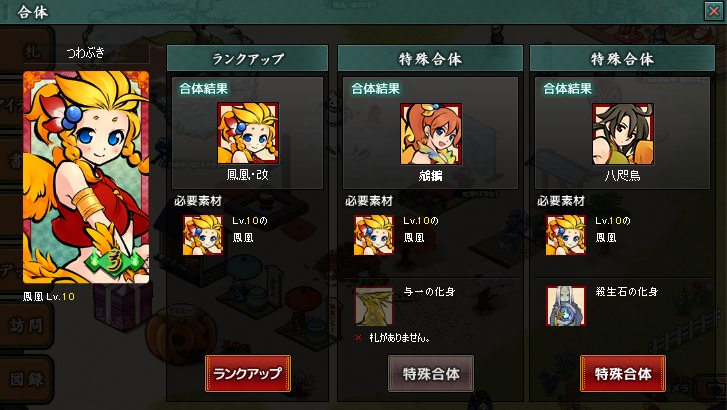Screen dimensions: 727x410
Task: Click the 八咫烏 result portrait icon
Action: point(623,134)
